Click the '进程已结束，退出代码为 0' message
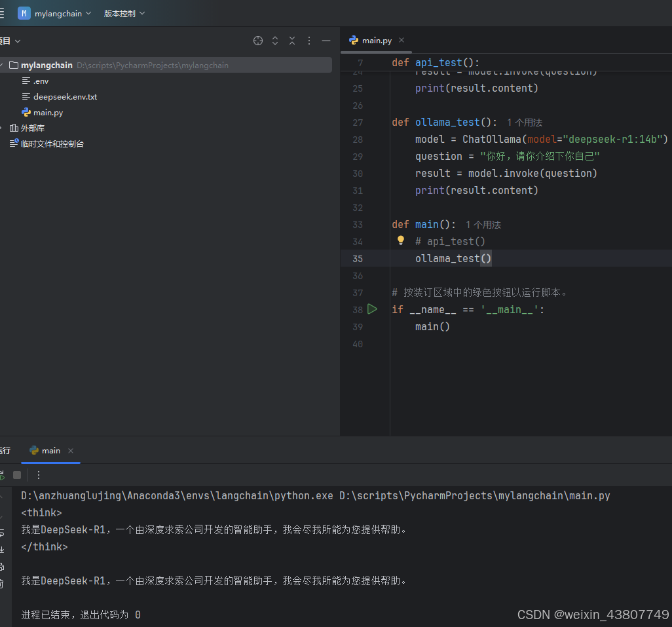The width and height of the screenshot is (672, 627). click(x=81, y=615)
